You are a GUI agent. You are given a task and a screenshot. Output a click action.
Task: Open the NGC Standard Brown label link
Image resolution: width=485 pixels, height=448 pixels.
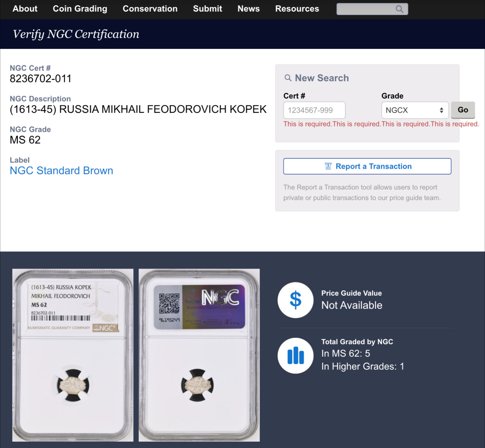coord(61,170)
